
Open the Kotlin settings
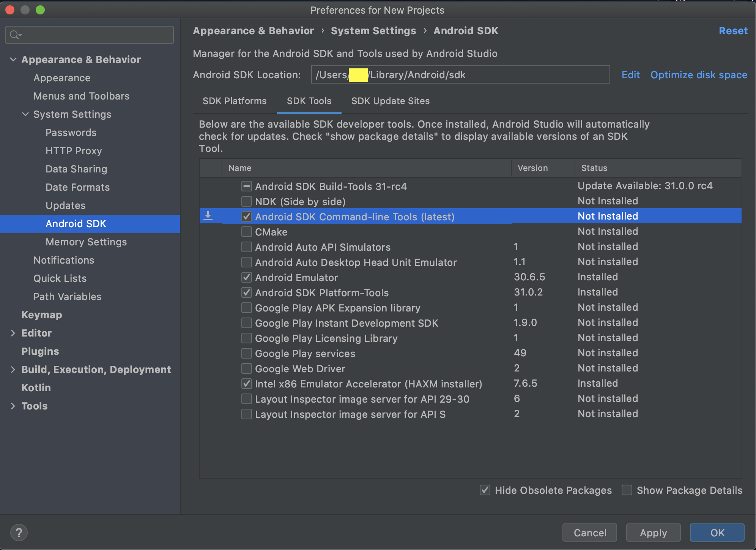[36, 388]
